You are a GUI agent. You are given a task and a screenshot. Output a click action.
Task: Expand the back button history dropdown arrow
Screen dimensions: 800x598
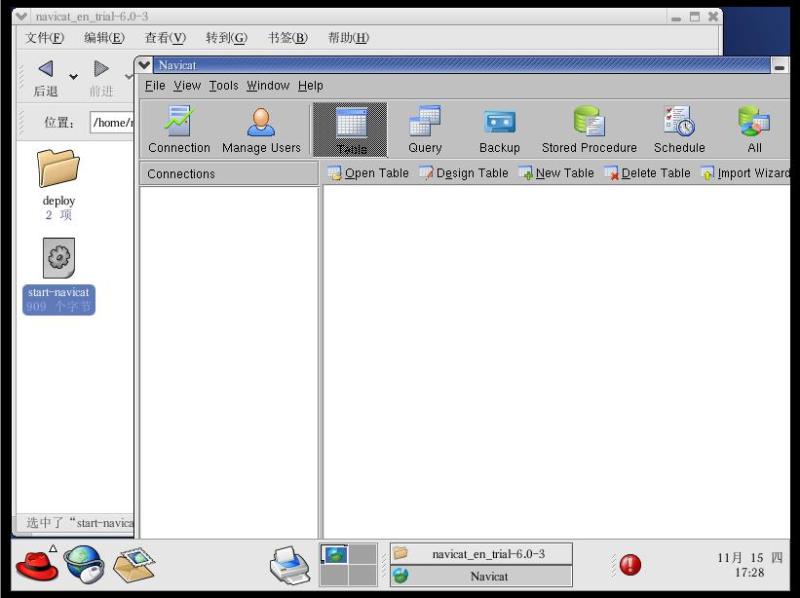[x=73, y=77]
